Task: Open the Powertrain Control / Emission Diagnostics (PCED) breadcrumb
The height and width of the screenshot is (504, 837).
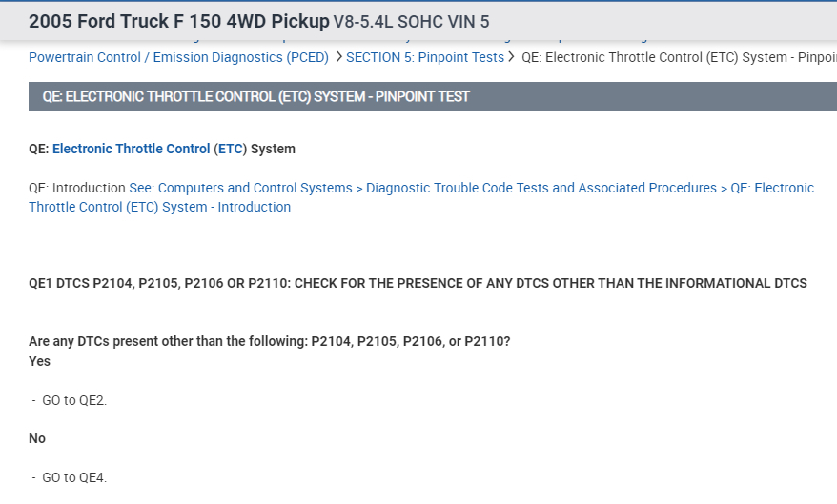Action: [178, 57]
